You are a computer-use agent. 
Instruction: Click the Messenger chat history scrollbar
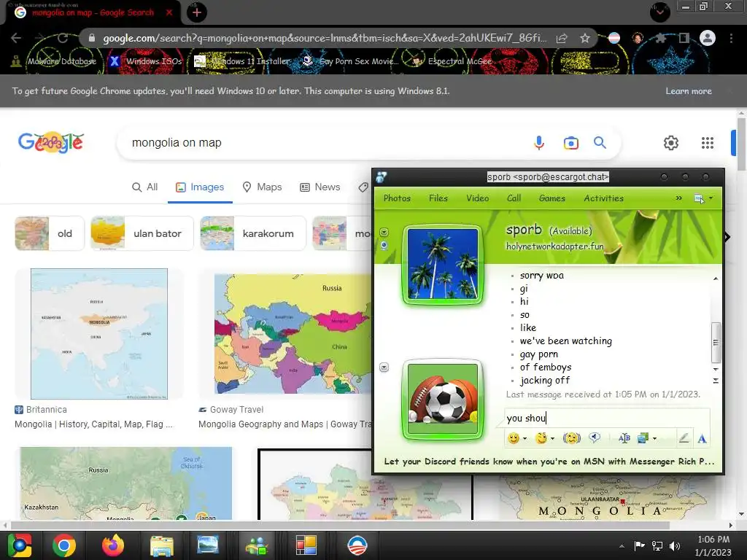tap(716, 343)
